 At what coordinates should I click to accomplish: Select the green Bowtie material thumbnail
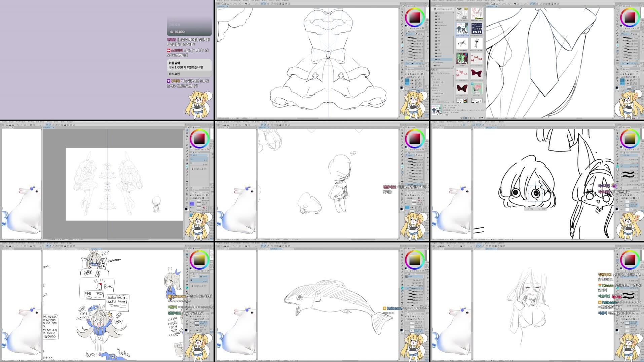[x=462, y=58]
